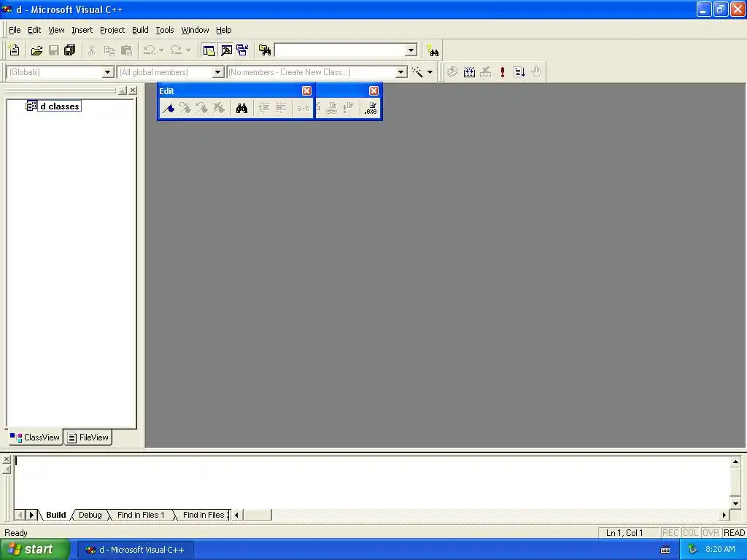Click the keyboard icon in taskbar
Viewport: 747px width, 560px height.
665,550
